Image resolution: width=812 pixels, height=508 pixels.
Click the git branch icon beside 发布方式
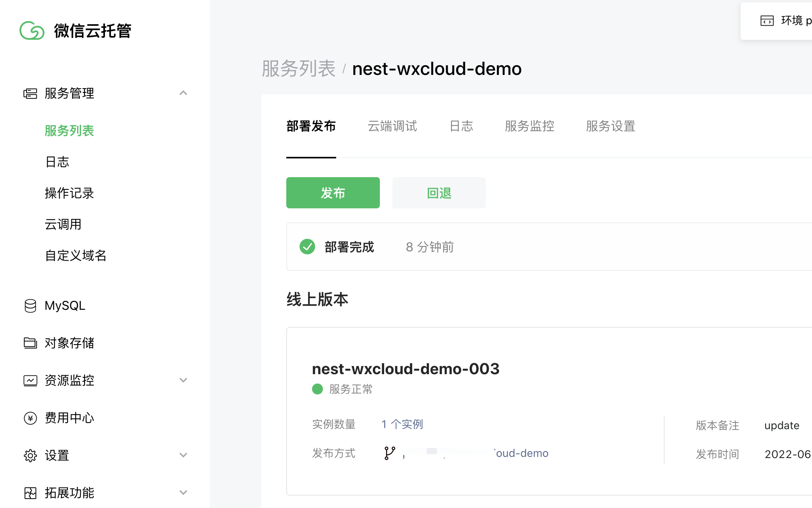pos(390,453)
